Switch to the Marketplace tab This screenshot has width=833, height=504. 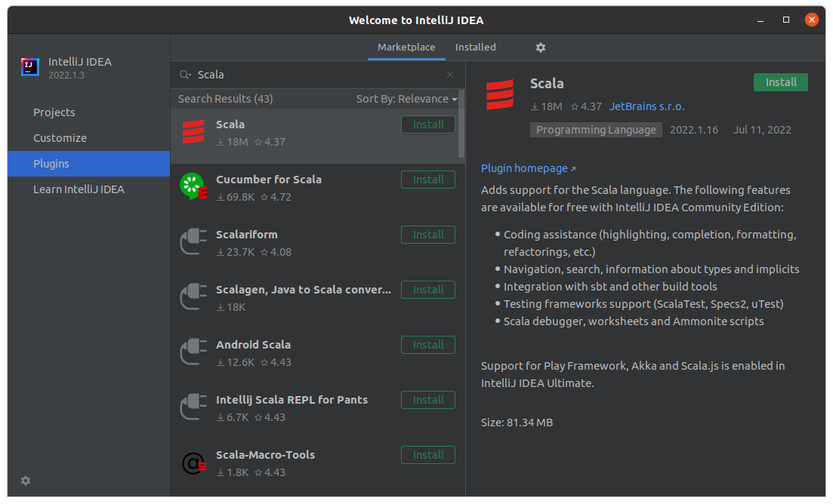click(406, 47)
